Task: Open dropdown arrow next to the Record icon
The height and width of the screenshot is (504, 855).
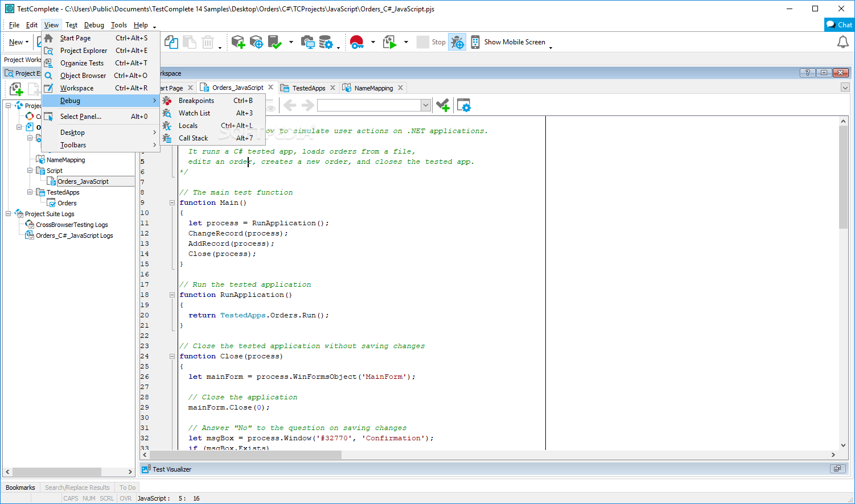Action: pyautogui.click(x=373, y=42)
